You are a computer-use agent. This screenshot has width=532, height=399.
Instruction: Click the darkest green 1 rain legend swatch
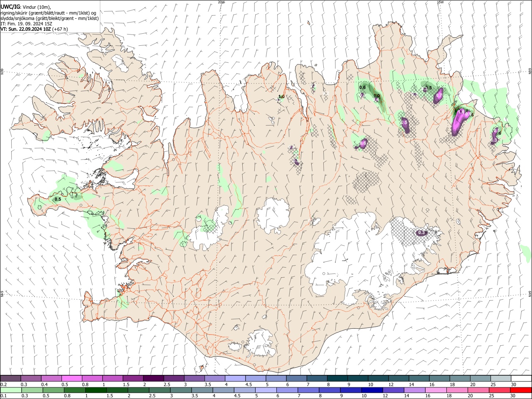coord(96,390)
